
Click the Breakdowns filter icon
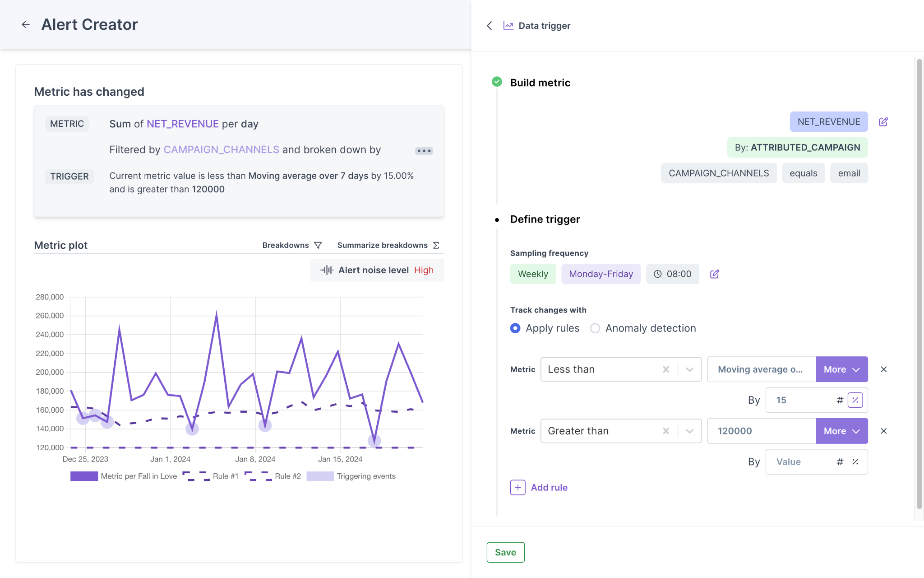click(x=318, y=245)
